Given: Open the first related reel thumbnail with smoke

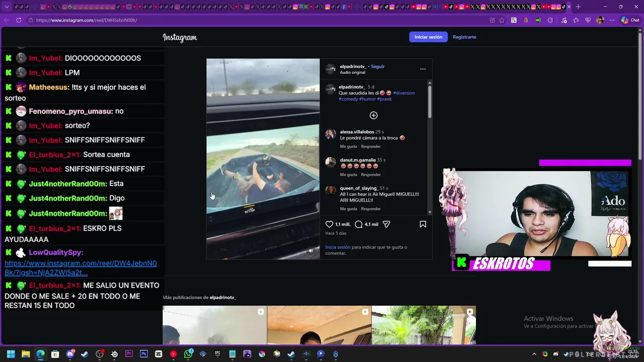Looking at the screenshot, I should 215,325.
